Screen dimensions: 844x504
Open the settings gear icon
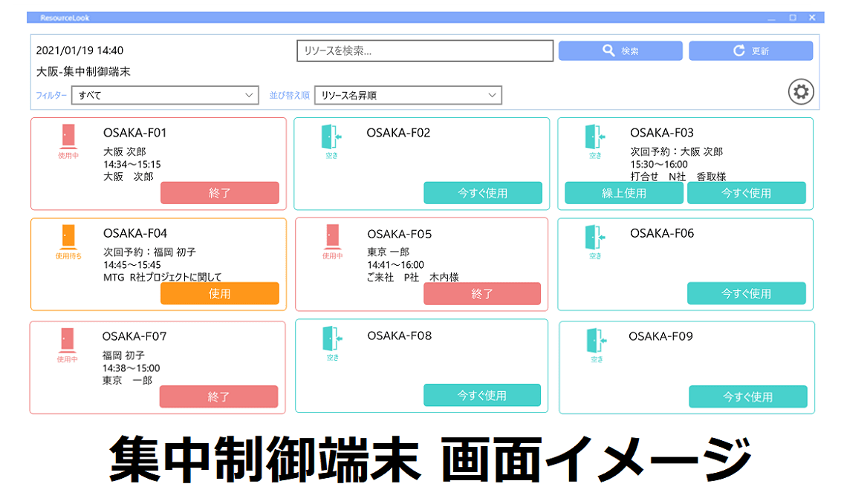tap(802, 91)
